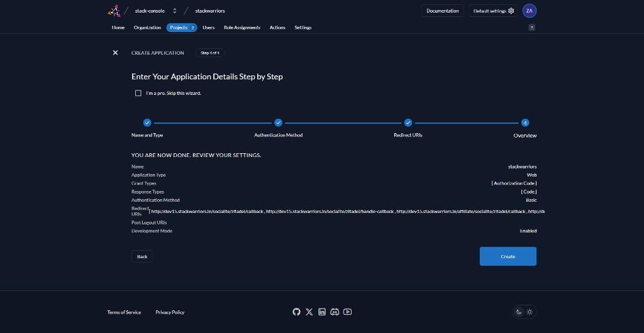Open the GitHub footer icon

[x=296, y=312]
